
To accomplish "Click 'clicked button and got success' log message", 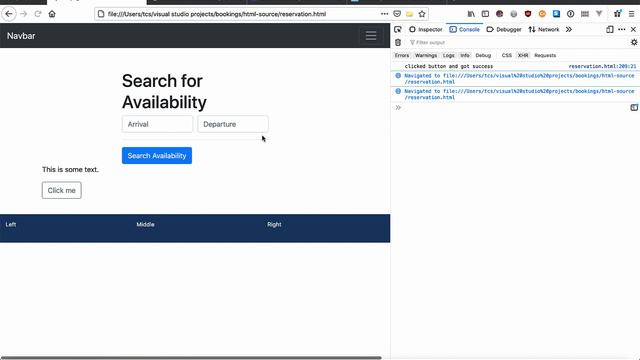I will (x=449, y=66).
